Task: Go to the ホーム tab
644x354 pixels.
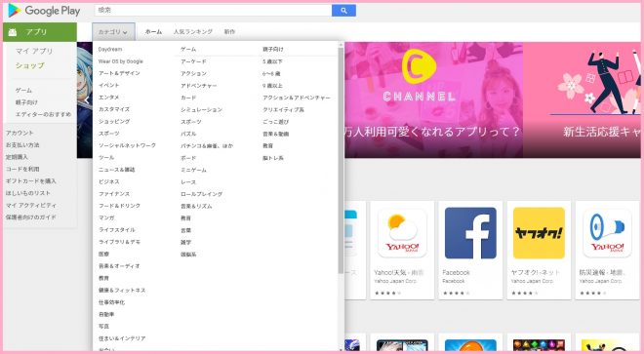Action: (153, 31)
